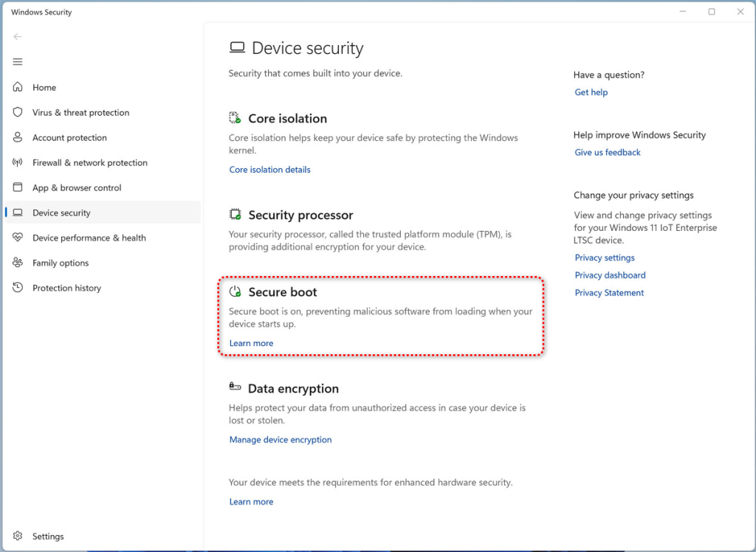
Task: Open Privacy Statement link
Action: tap(609, 293)
